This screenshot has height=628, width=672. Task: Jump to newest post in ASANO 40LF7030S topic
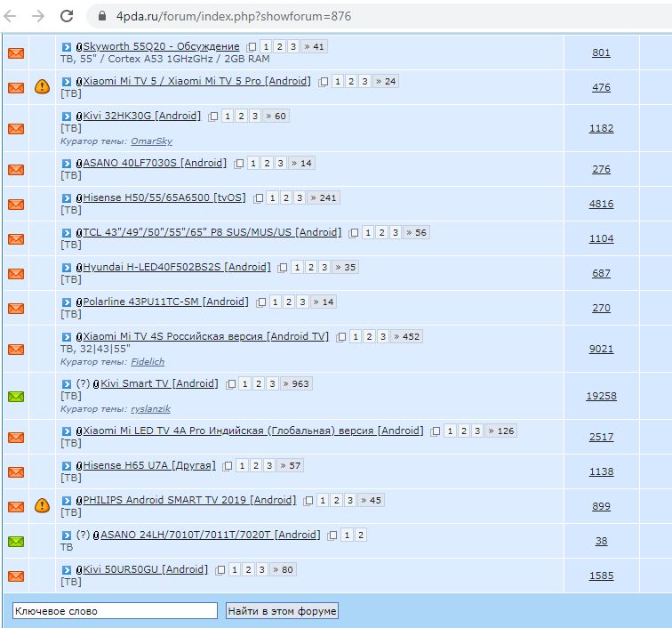pos(67,164)
